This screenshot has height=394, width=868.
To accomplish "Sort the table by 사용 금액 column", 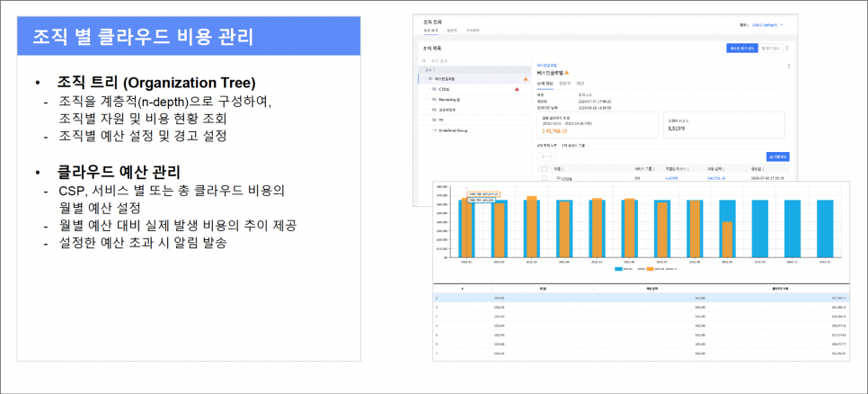I will click(x=716, y=168).
